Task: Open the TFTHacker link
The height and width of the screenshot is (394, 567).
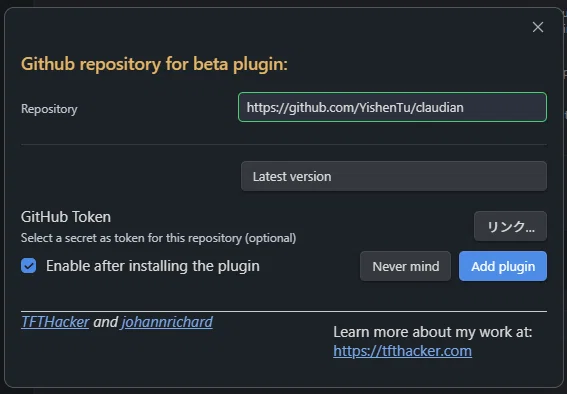Action: click(x=55, y=322)
